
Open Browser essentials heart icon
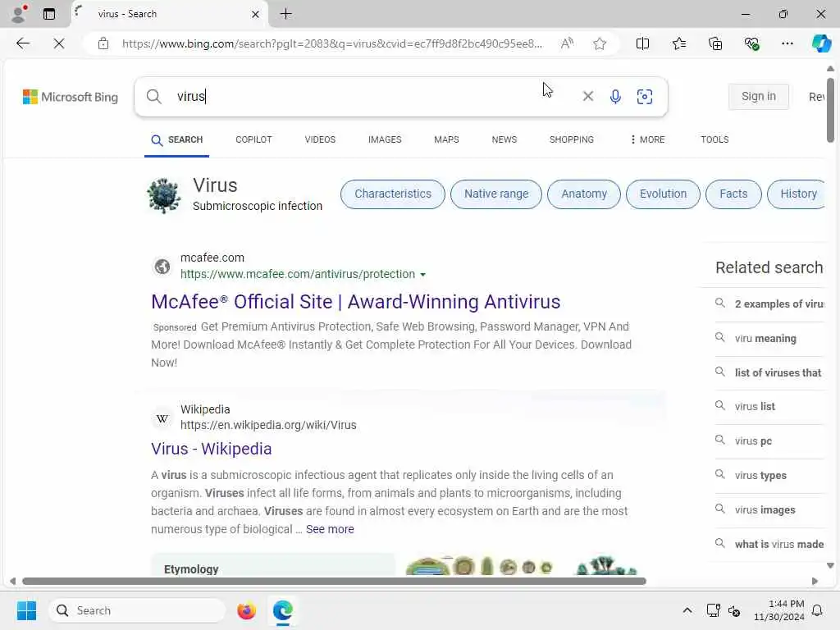(x=751, y=43)
